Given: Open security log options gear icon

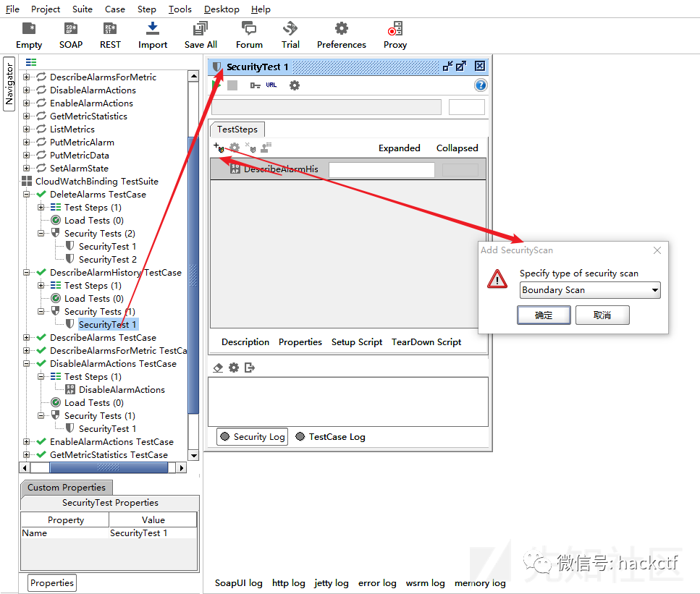Looking at the screenshot, I should [x=234, y=368].
